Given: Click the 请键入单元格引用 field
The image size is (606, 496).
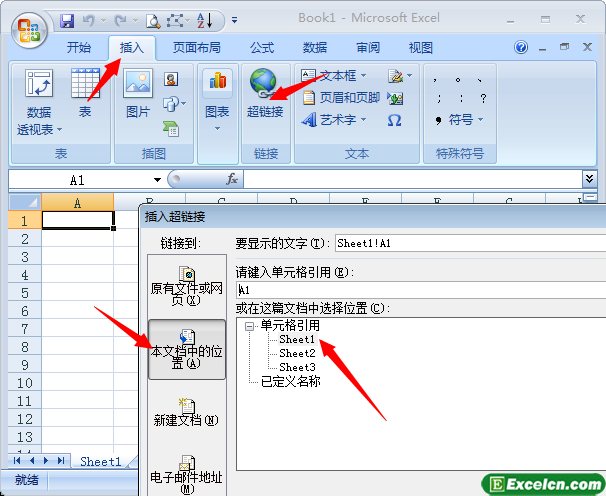Looking at the screenshot, I should tap(421, 290).
